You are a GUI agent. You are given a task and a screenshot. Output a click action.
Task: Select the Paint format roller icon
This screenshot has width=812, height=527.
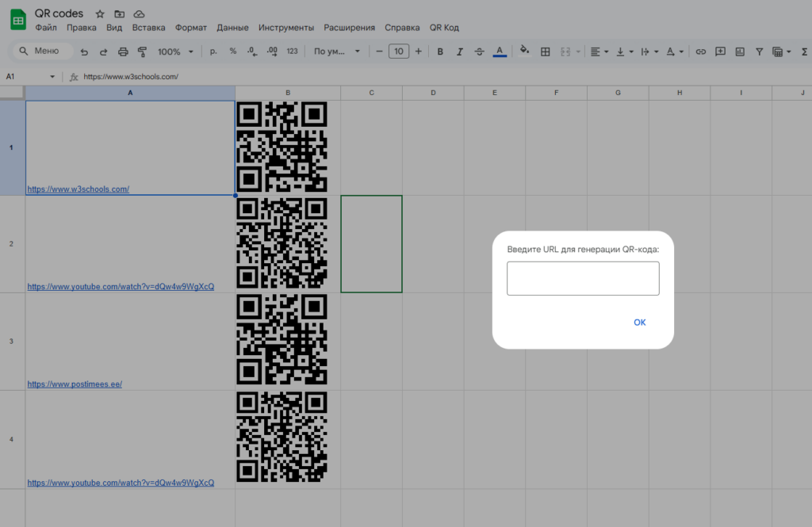pyautogui.click(x=143, y=52)
